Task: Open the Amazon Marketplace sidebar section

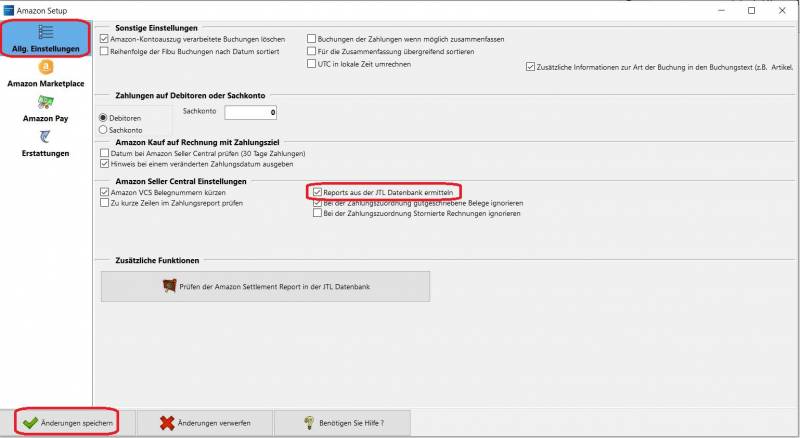Action: point(45,74)
